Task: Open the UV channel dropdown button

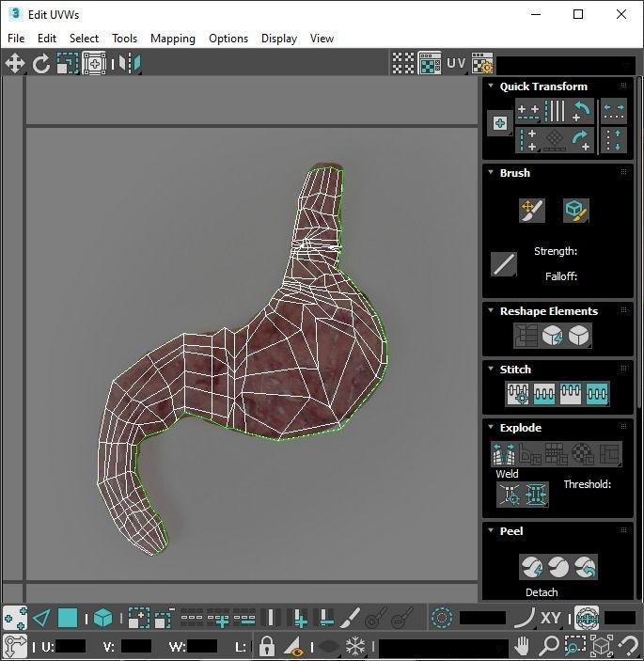Action: [x=456, y=63]
